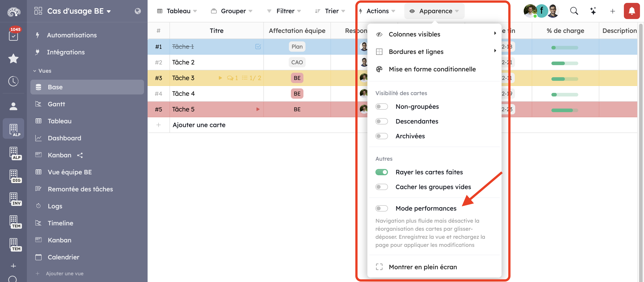Click the globe icon beside the Cas d'usage BE title
The image size is (644, 282).
(x=138, y=11)
